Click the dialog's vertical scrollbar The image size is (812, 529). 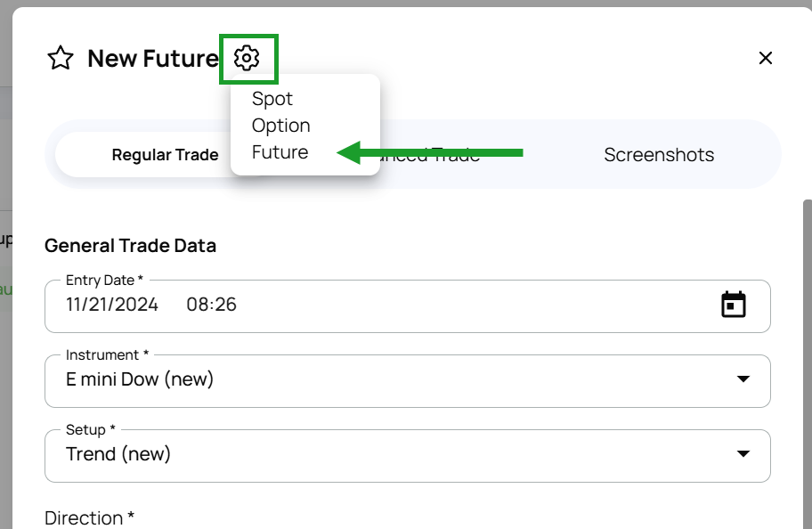click(807, 356)
